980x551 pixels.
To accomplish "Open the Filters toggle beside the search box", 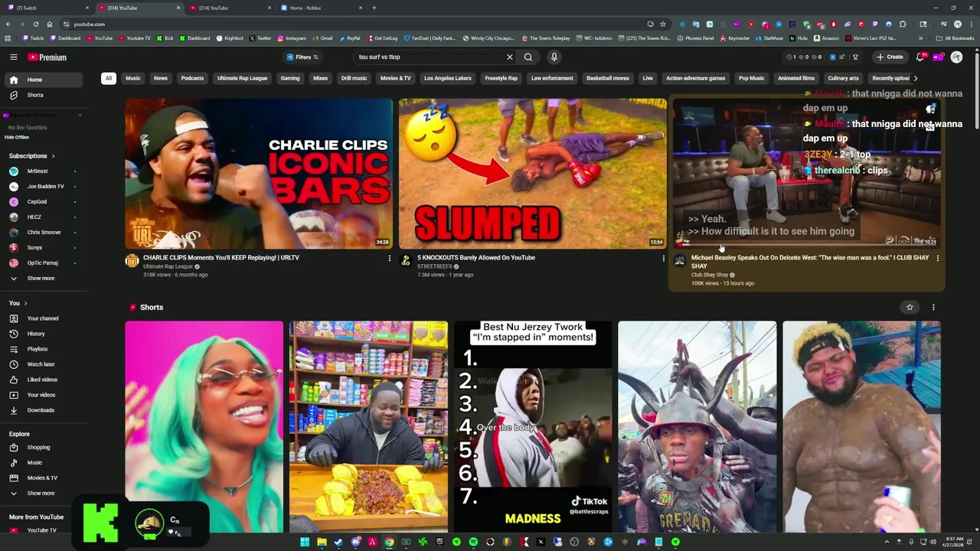I will (x=302, y=57).
